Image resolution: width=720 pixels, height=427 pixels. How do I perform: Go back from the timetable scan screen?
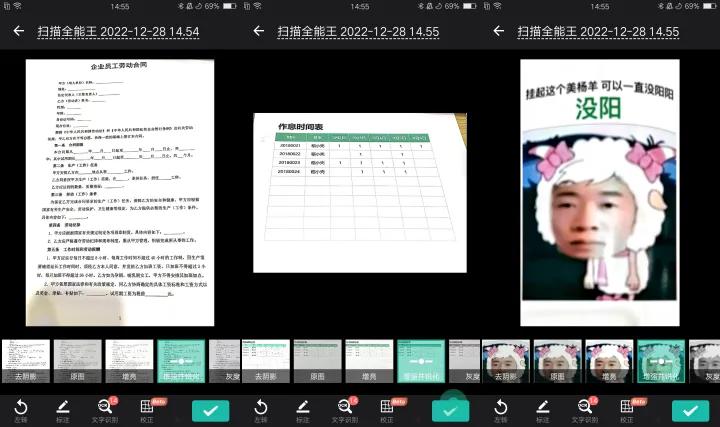point(258,31)
